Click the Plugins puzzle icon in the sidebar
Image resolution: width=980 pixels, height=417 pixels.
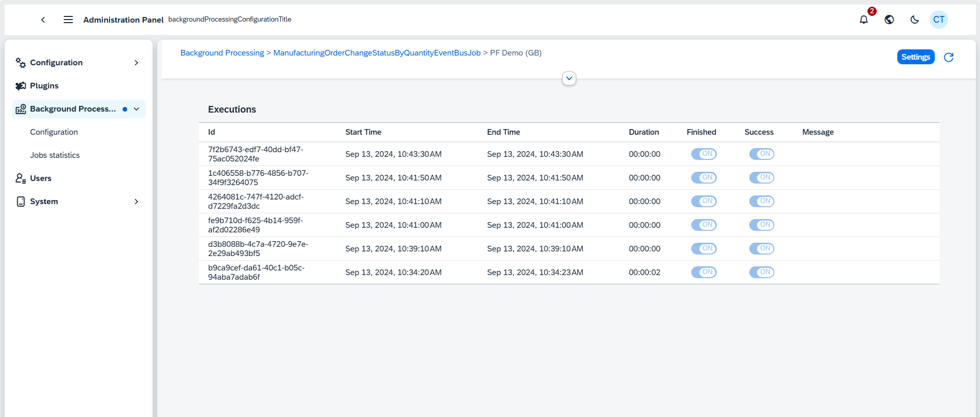(21, 86)
